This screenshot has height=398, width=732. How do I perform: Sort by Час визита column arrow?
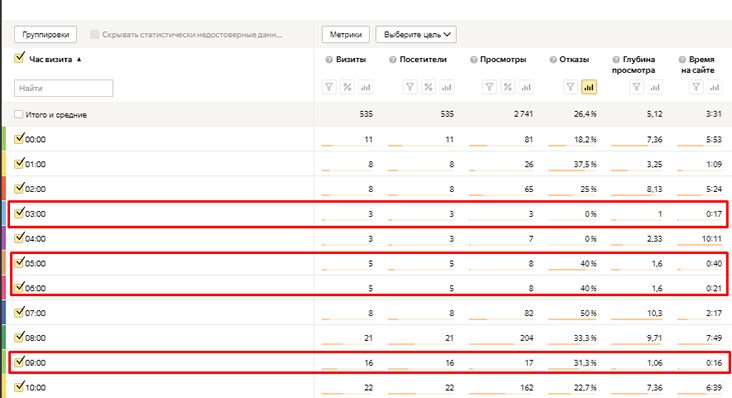click(79, 60)
